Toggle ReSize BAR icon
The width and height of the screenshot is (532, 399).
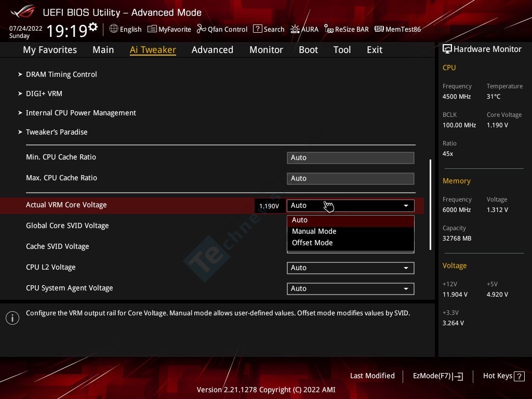(329, 29)
